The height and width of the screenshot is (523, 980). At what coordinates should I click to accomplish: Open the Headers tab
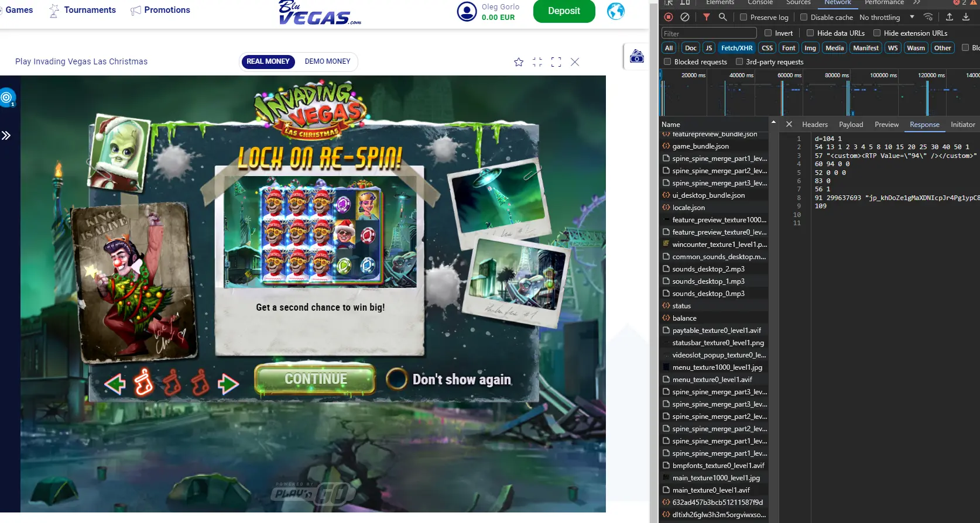[815, 125]
